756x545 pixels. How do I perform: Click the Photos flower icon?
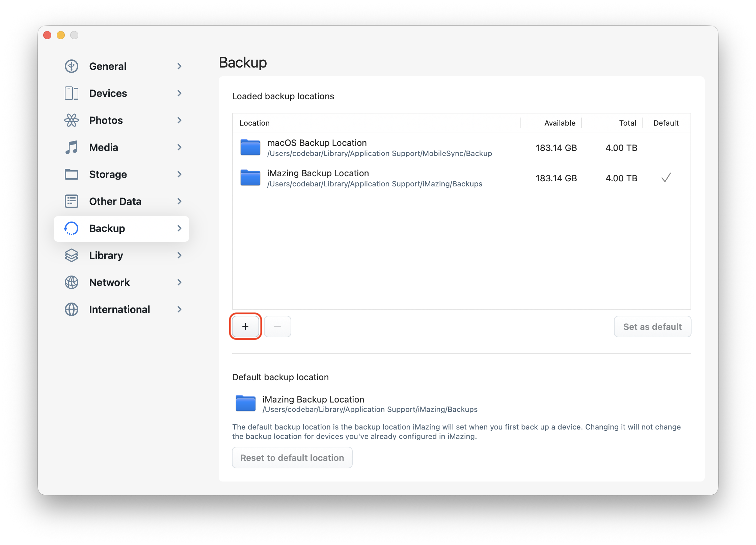click(x=71, y=120)
